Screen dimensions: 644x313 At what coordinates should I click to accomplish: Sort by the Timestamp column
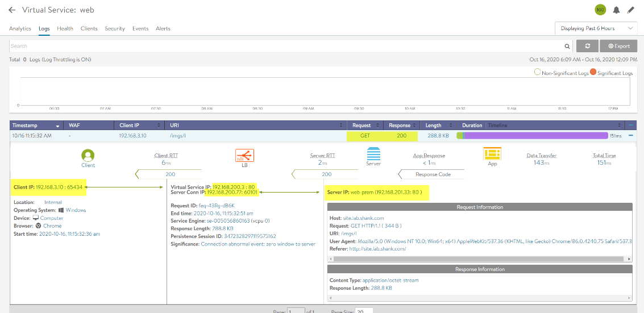36,125
